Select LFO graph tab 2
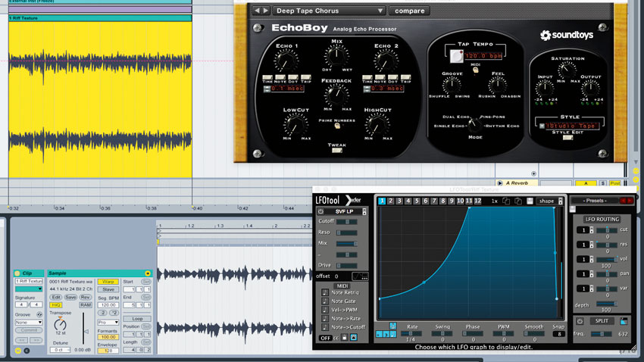The image size is (644, 362). [x=391, y=201]
